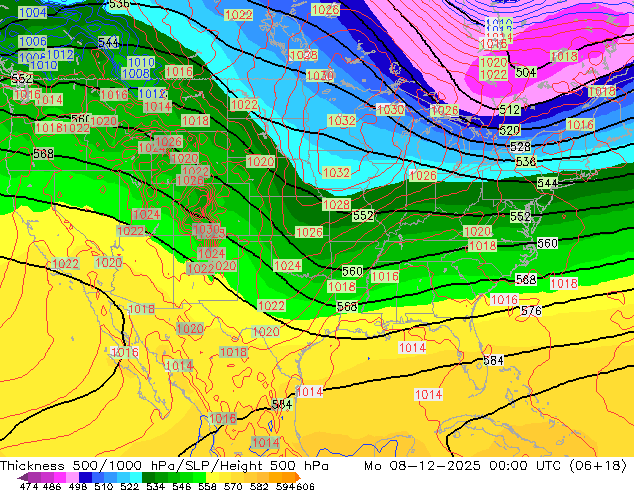Select the 498 legend value

point(78,486)
